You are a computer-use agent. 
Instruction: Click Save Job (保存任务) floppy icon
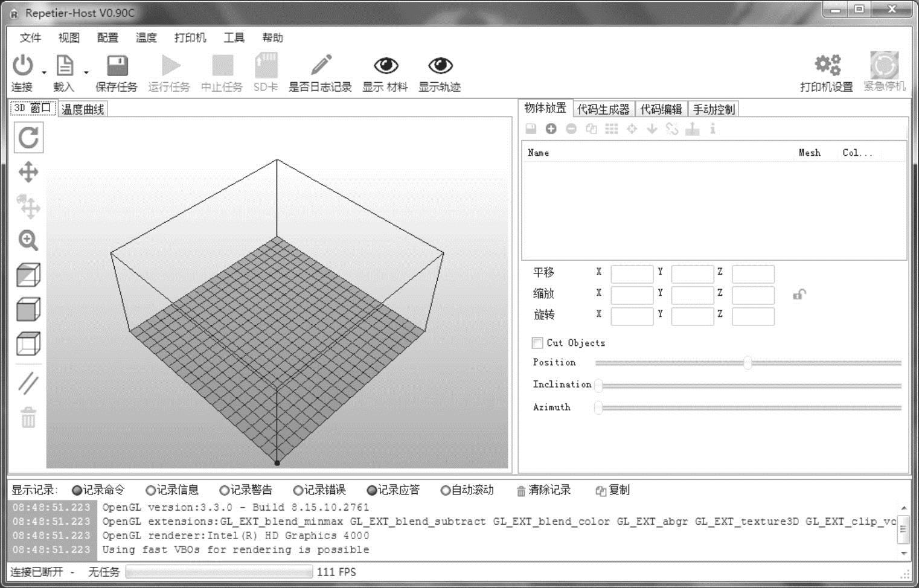(x=117, y=65)
